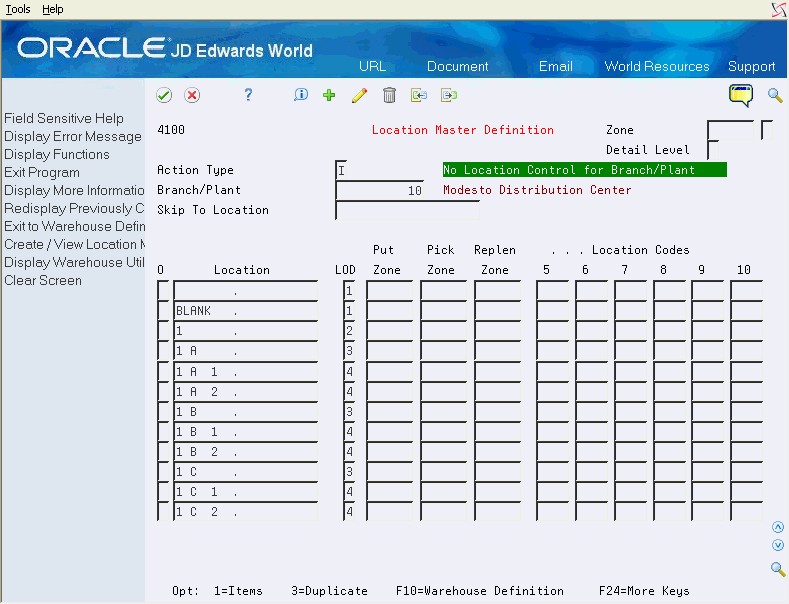The width and height of the screenshot is (789, 604).
Task: Open the Support link
Action: click(751, 66)
